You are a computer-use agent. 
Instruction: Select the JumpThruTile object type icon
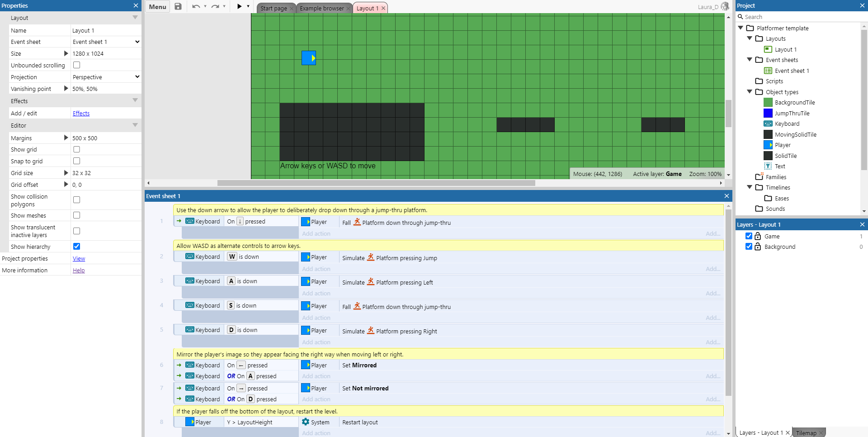[x=768, y=113]
